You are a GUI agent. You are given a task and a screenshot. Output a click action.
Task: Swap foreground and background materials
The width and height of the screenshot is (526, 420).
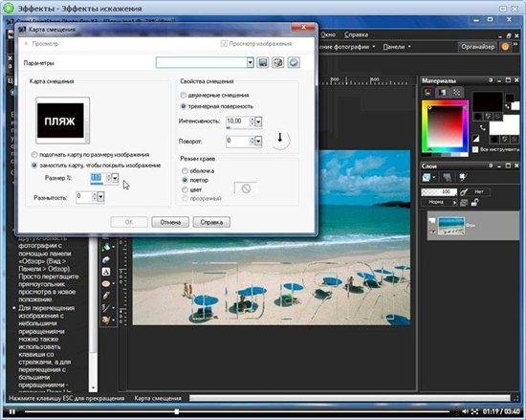482,127
